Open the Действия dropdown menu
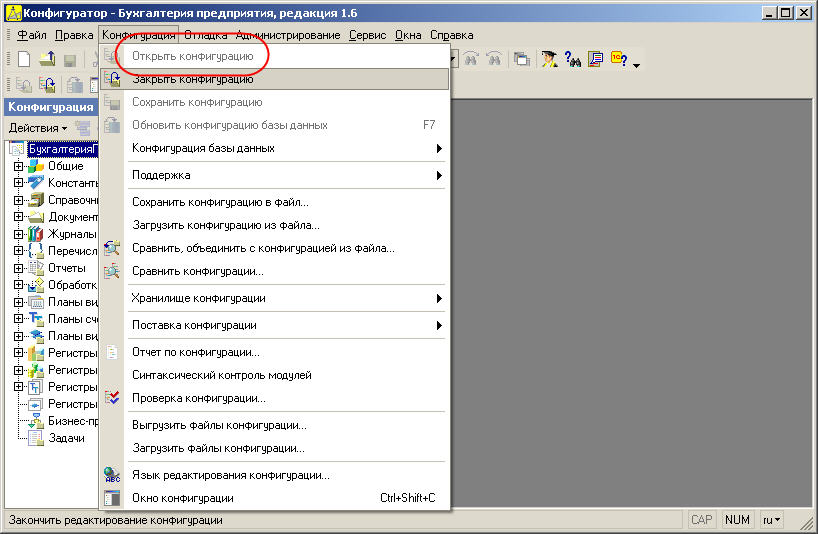Viewport: 818px width, 534px height. (37, 128)
